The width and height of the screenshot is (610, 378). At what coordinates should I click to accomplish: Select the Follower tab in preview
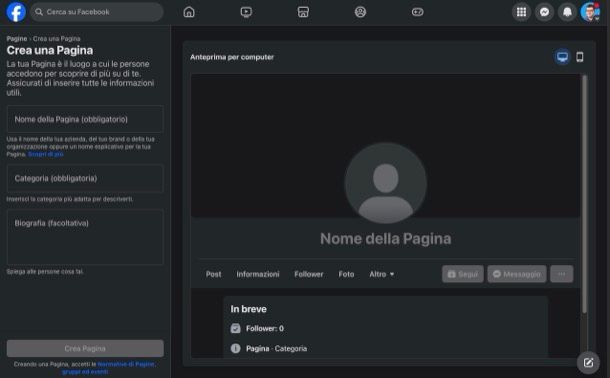pyautogui.click(x=309, y=274)
